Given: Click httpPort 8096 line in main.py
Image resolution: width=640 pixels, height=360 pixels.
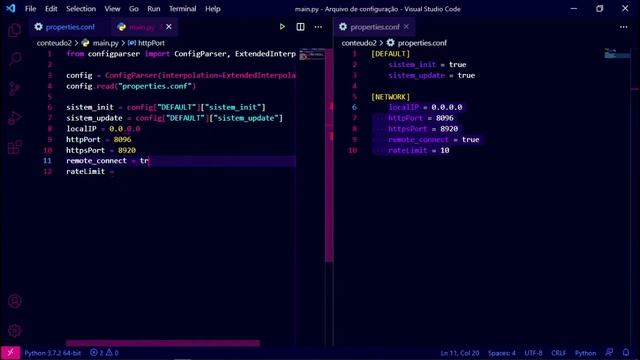Looking at the screenshot, I should pyautogui.click(x=99, y=140).
